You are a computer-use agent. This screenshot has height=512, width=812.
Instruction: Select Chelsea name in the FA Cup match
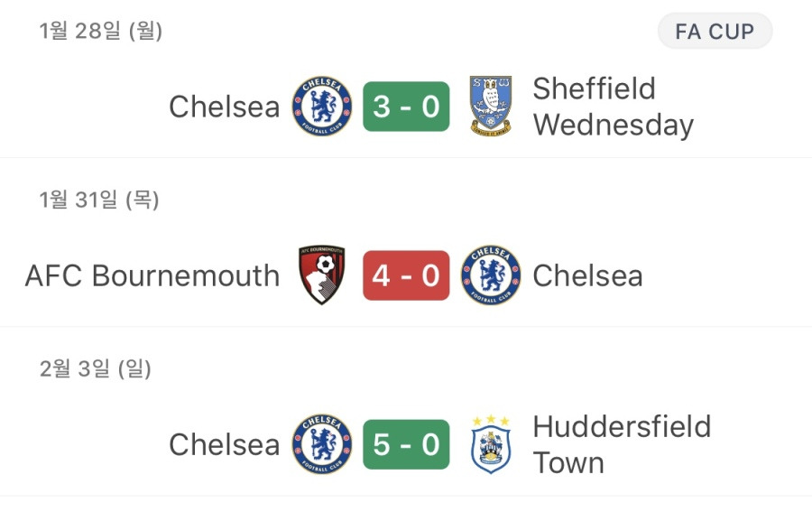225,107
